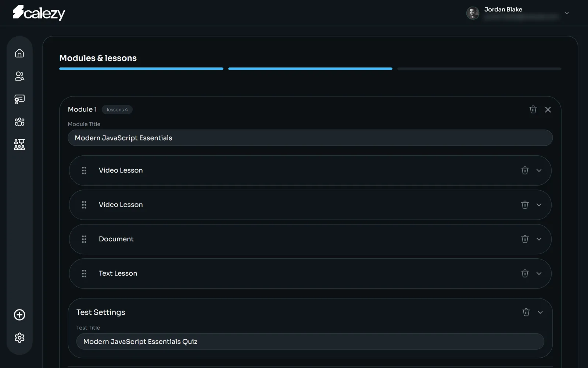This screenshot has height=368, width=588.
Task: Open the certificate courses icon in the sidebar
Action: click(x=19, y=99)
